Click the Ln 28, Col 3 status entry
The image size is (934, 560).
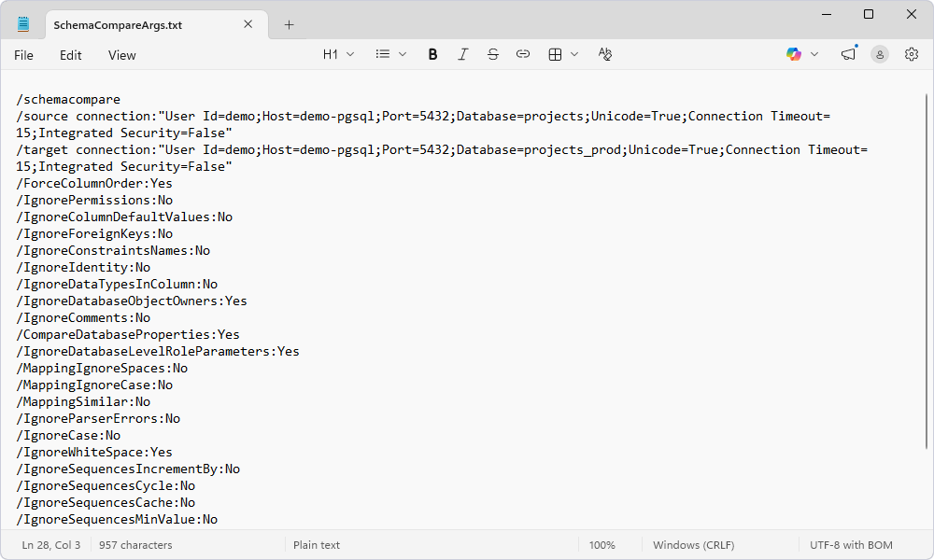(51, 544)
